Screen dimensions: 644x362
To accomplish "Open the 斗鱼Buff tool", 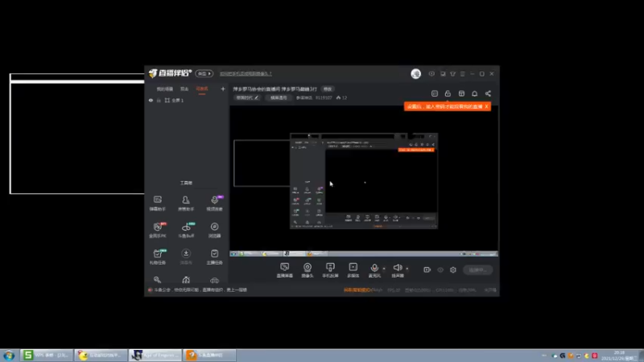I will (186, 230).
